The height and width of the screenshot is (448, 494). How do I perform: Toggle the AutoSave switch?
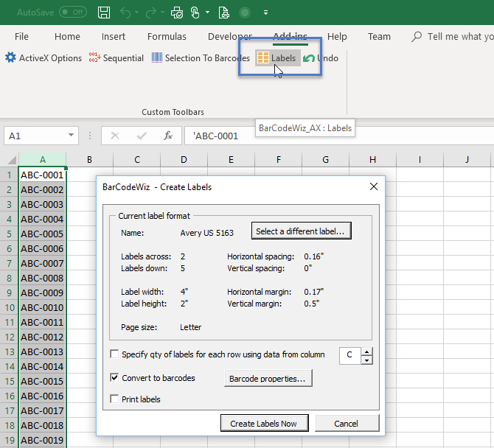point(73,13)
